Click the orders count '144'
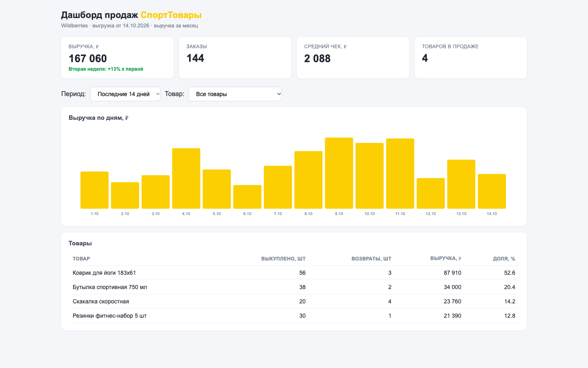The height and width of the screenshot is (368, 588). pos(195,58)
